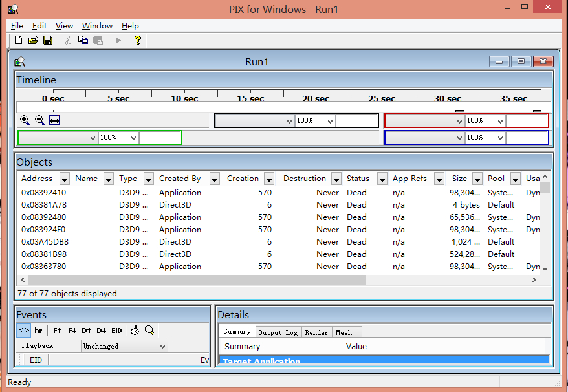Save the run with the floppy disk icon
The width and height of the screenshot is (568, 392).
tap(48, 40)
